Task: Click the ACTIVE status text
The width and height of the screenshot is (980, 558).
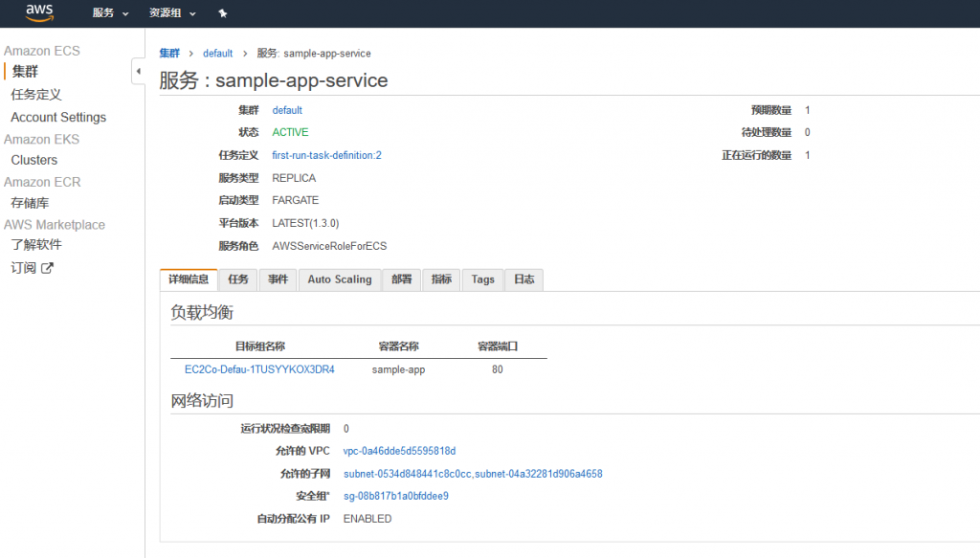Action: 290,132
